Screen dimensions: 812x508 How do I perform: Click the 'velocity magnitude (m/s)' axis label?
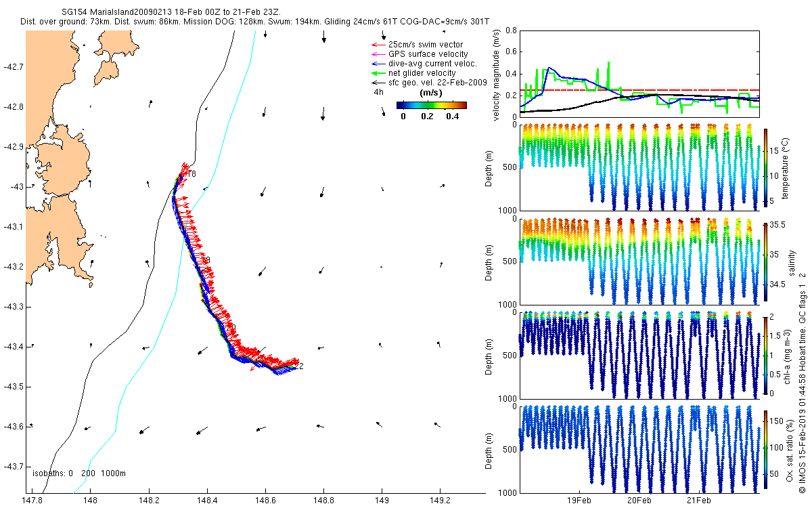coord(497,75)
